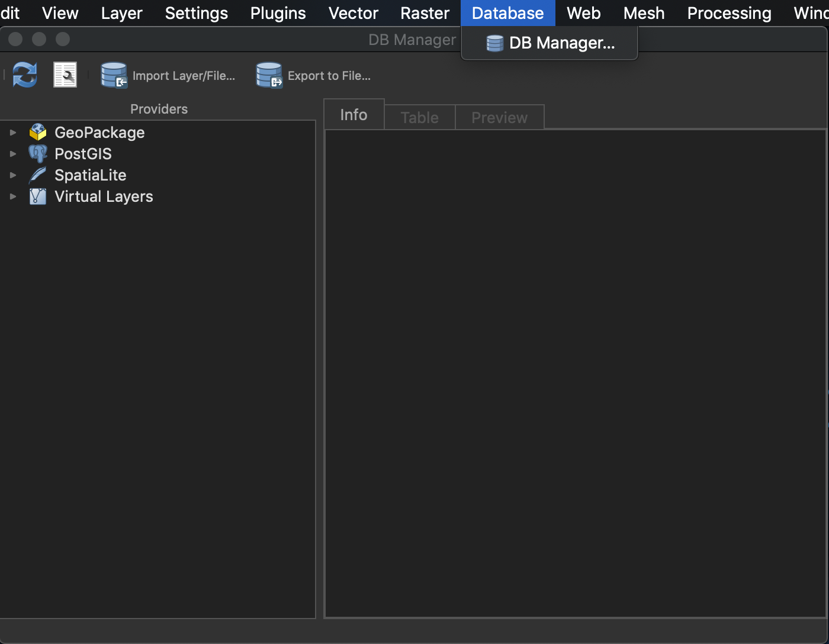Viewport: 829px width, 644px height.
Task: Click the PostGIS elephant icon
Action: coord(38,153)
